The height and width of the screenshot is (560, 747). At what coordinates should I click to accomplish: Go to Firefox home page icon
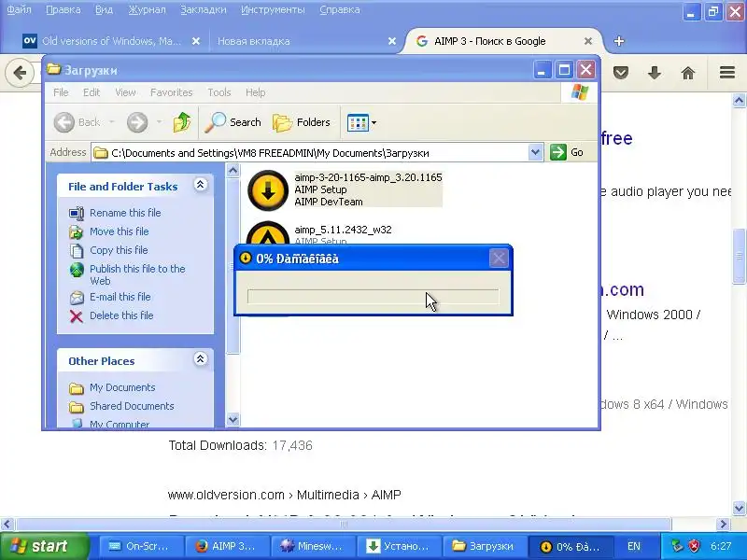(688, 73)
